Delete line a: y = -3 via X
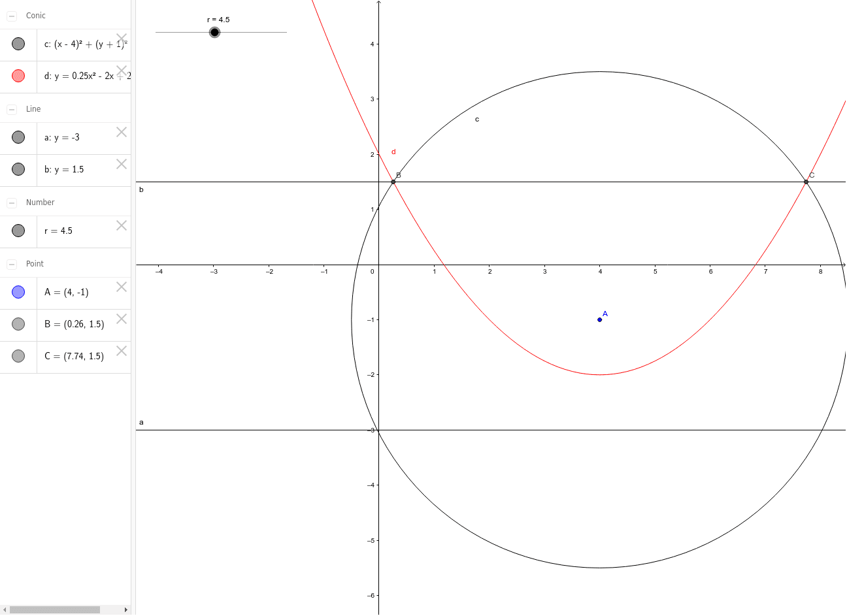This screenshot has height=616, width=847. click(x=122, y=132)
